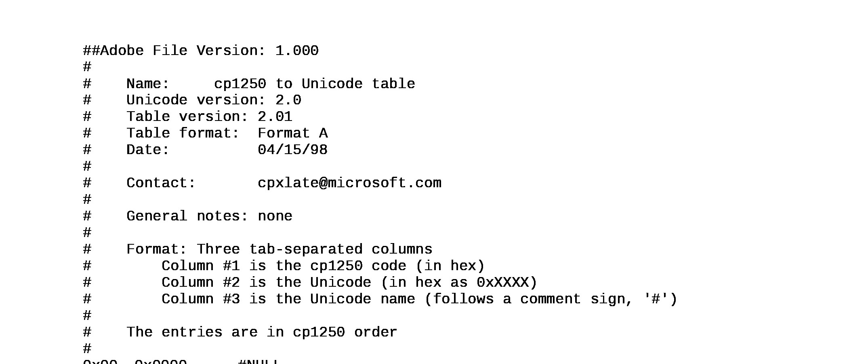Click the "Unicode version: 2.0" line
868x364 pixels.
pos(214,100)
